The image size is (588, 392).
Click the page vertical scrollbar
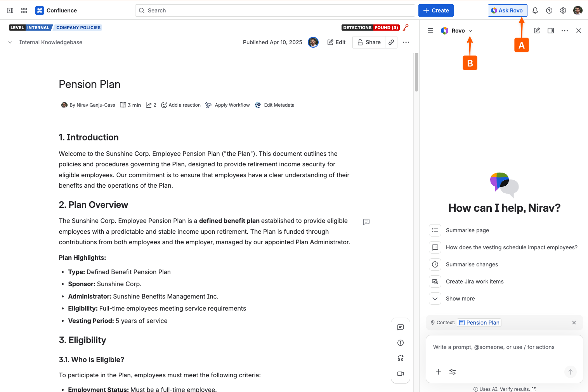[416, 73]
